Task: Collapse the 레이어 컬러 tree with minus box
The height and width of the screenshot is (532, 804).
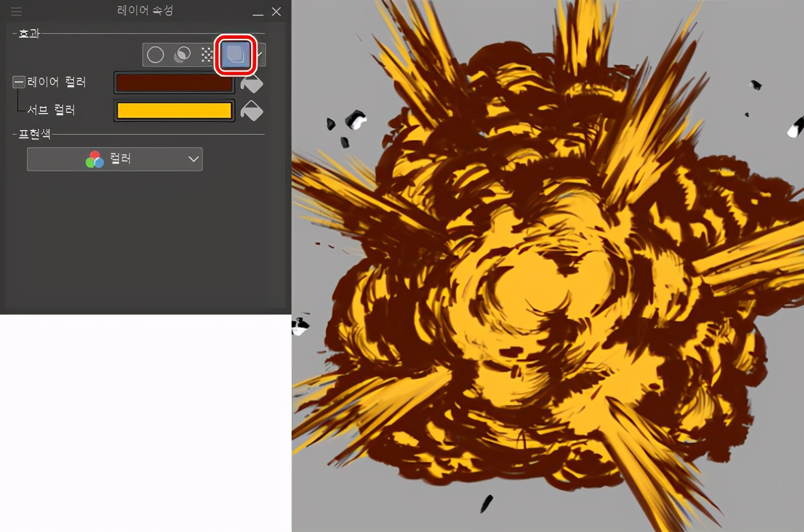Action: click(x=19, y=82)
